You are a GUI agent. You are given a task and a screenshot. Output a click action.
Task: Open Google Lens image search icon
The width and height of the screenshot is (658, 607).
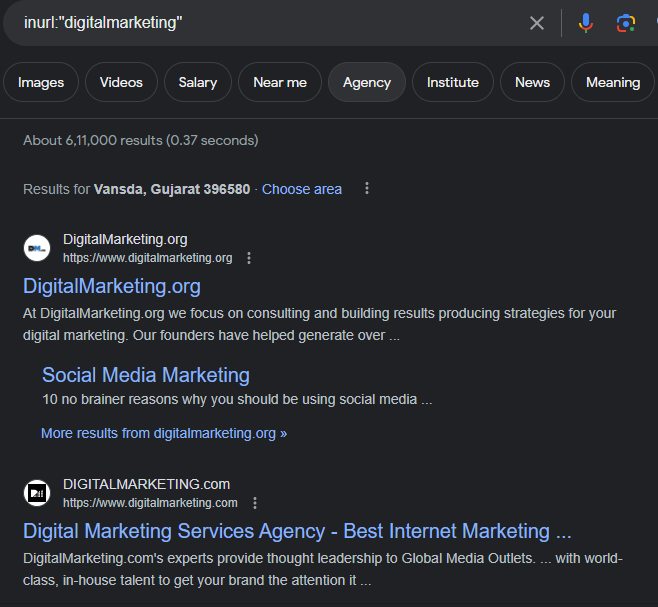click(625, 23)
